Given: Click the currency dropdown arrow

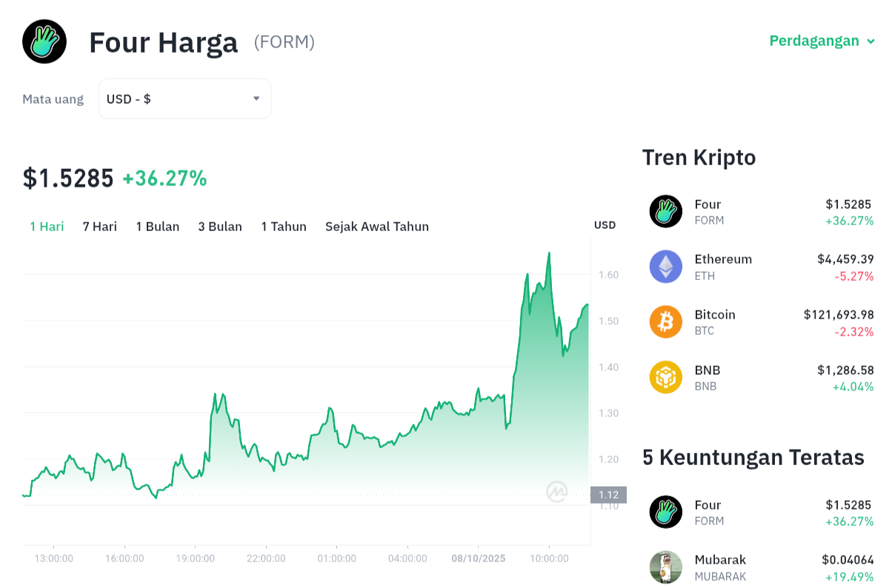Looking at the screenshot, I should (256, 98).
